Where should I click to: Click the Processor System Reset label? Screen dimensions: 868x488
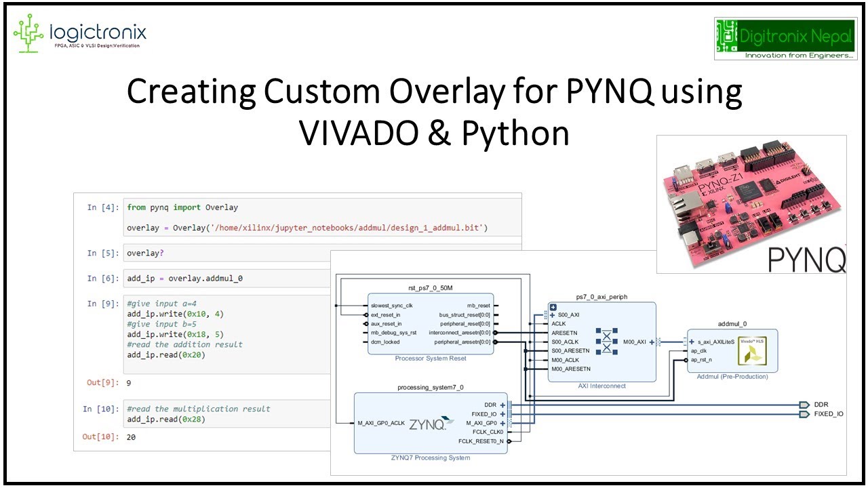click(x=431, y=358)
